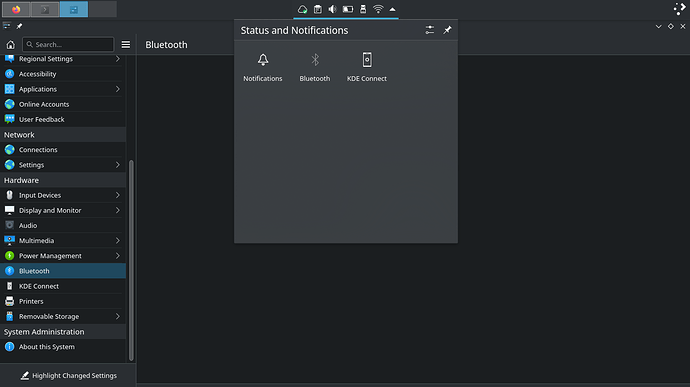
Task: Expand Power Management chevron
Action: click(117, 256)
